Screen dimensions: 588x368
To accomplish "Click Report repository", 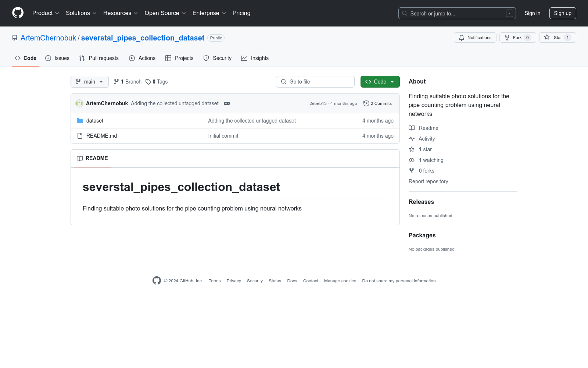I will coord(429,181).
